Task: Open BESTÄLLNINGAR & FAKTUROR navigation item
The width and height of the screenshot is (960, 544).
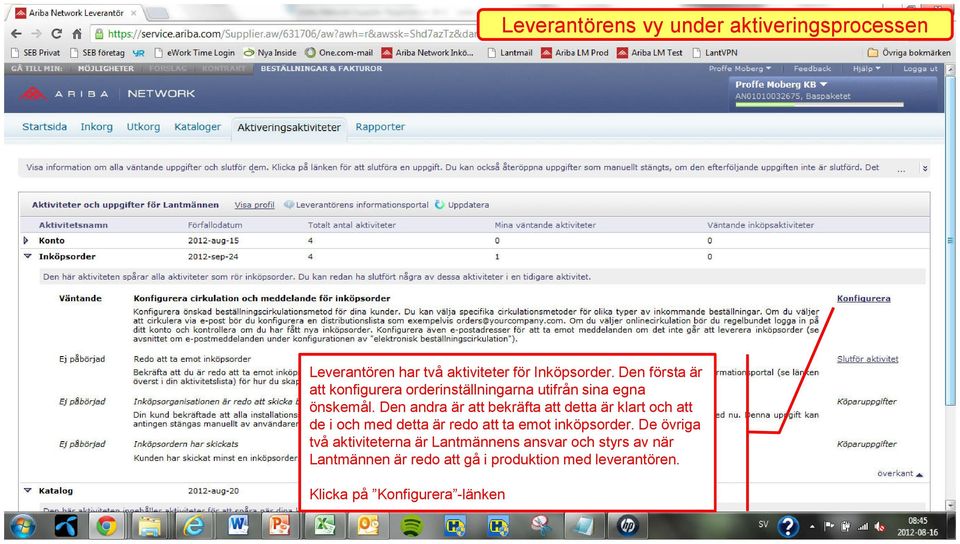Action: (321, 69)
